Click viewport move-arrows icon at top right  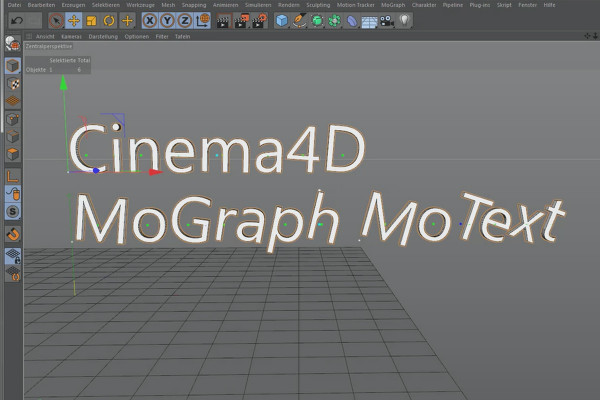[x=587, y=36]
